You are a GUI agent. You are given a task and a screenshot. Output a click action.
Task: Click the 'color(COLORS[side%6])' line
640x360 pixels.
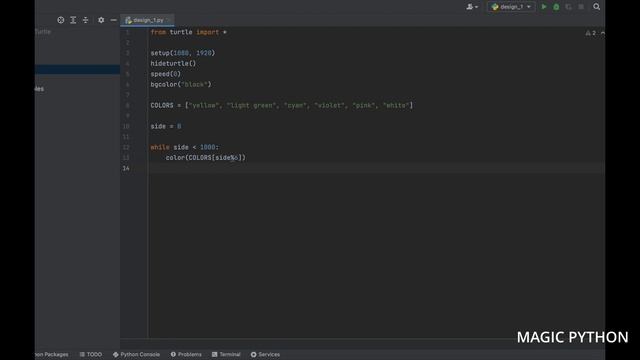206,158
